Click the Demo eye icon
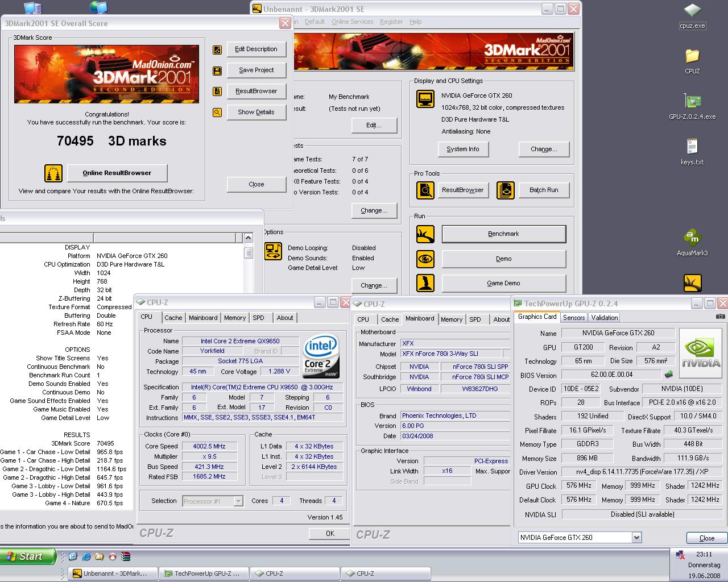The height and width of the screenshot is (582, 728). tap(425, 259)
